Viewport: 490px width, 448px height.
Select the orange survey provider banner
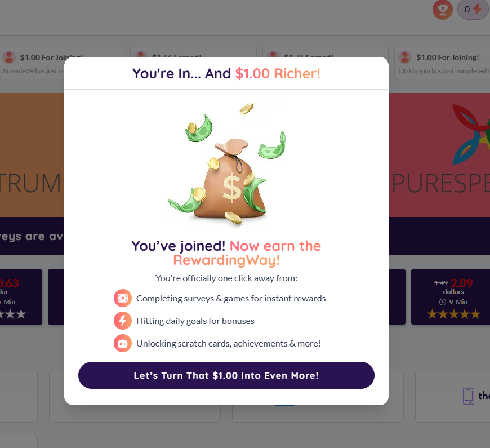click(x=31, y=155)
